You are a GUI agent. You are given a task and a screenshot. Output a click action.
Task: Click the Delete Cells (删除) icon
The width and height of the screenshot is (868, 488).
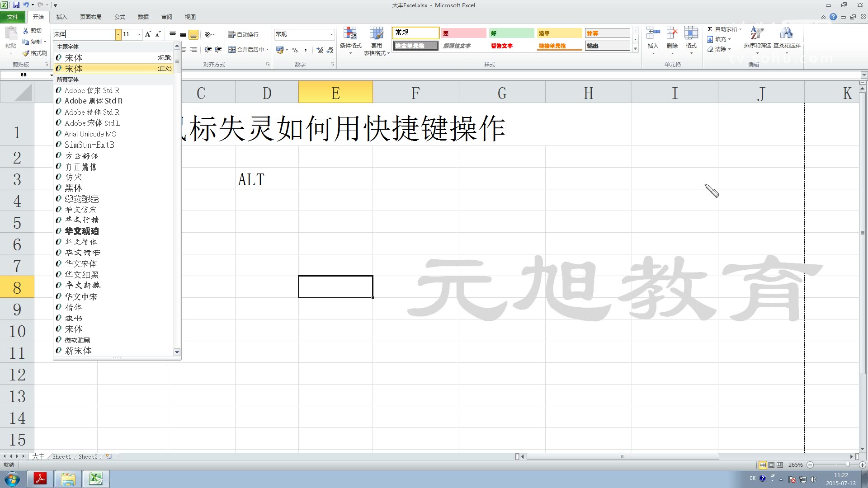pyautogui.click(x=672, y=38)
